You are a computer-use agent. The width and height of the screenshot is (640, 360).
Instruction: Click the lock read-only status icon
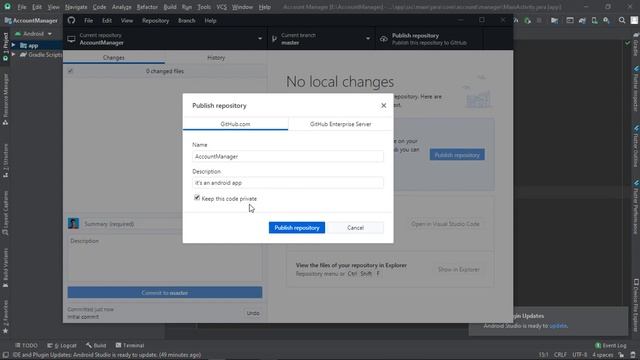(x=621, y=355)
